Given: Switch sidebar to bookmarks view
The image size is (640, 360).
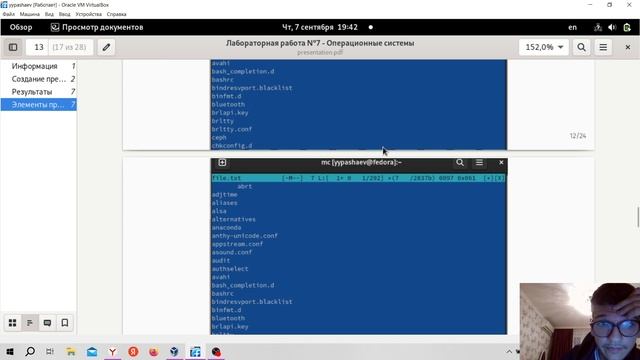Looking at the screenshot, I should 64,323.
